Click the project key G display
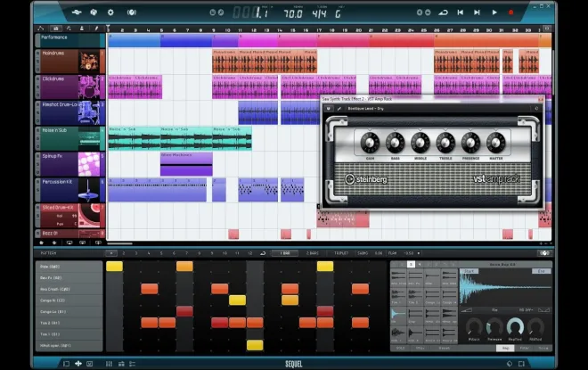This screenshot has height=370, width=588. (338, 14)
